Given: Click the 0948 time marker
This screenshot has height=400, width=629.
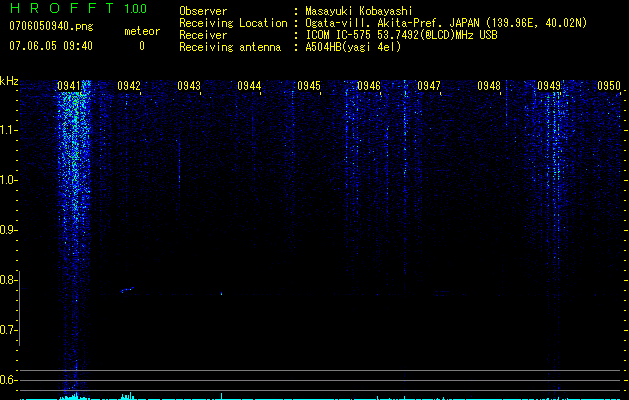Looking at the screenshot, I should pos(489,86).
